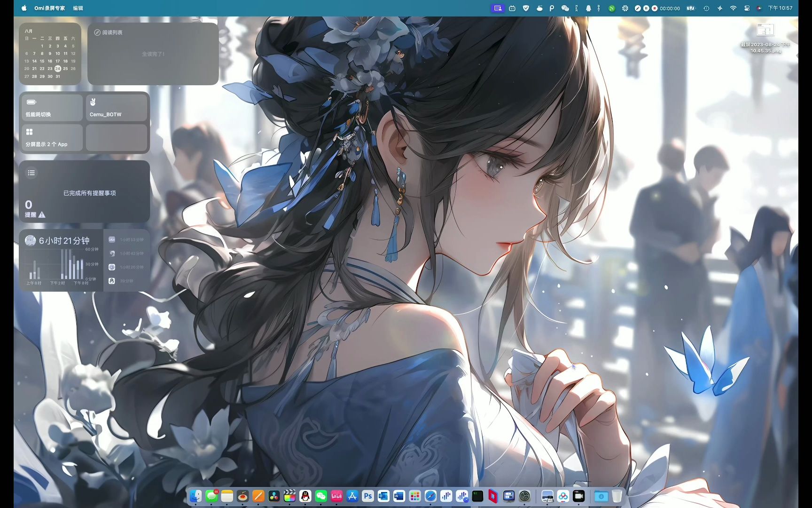This screenshot has width=812, height=508.
Task: Stop the recording with red stop button
Action: pos(655,8)
